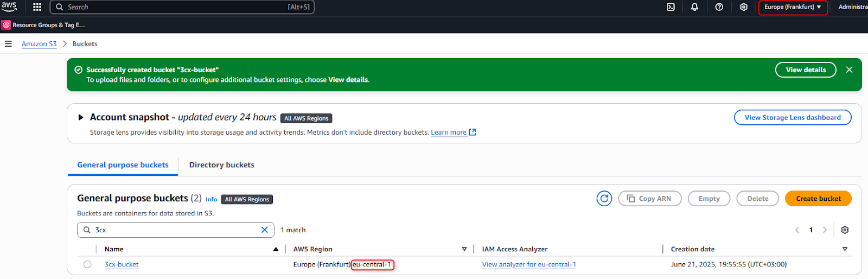Image resolution: width=868 pixels, height=279 pixels.
Task: Select the 3cx-bucket radio button
Action: (x=87, y=264)
